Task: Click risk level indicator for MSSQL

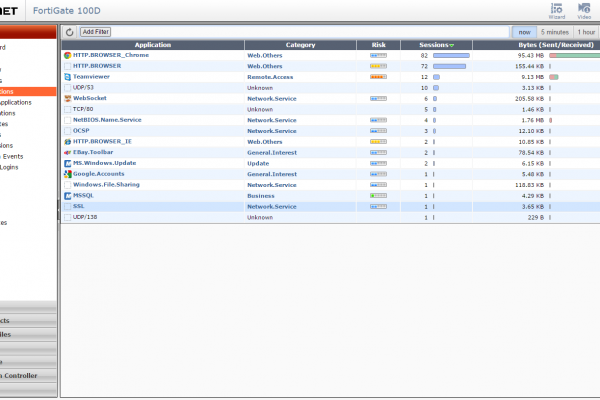Action: (378, 196)
